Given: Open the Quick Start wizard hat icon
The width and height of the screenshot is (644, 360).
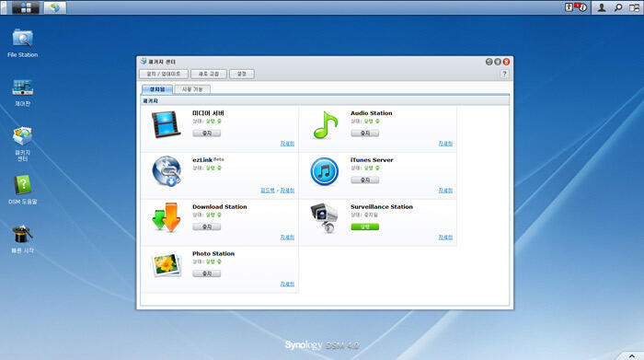Looking at the screenshot, I should click(x=23, y=234).
